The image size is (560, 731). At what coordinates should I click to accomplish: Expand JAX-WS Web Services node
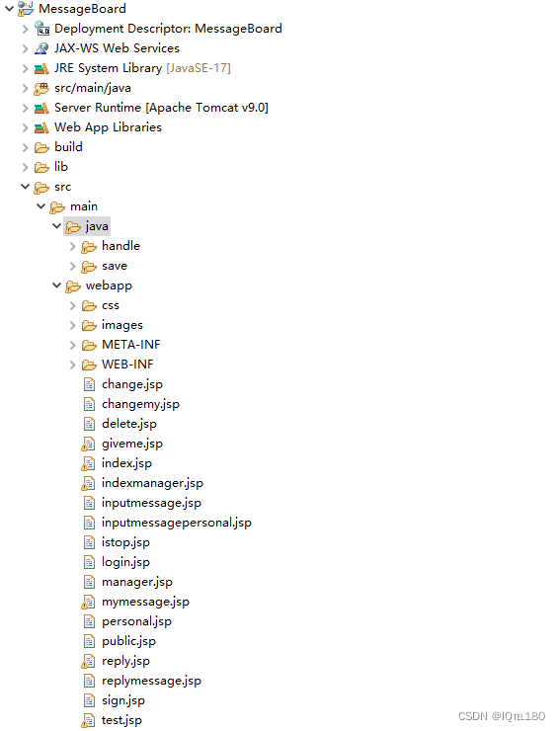(25, 48)
